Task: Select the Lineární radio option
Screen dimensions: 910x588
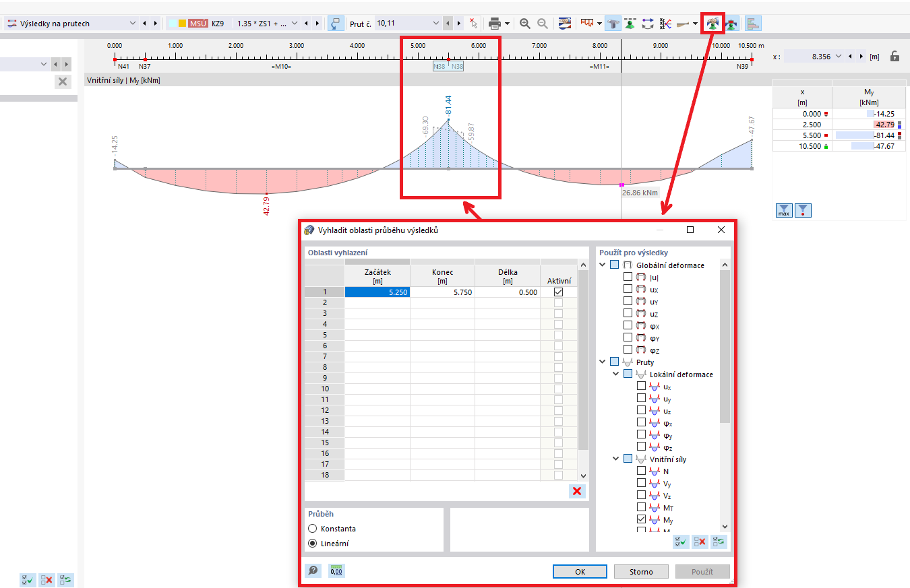Action: coord(312,544)
